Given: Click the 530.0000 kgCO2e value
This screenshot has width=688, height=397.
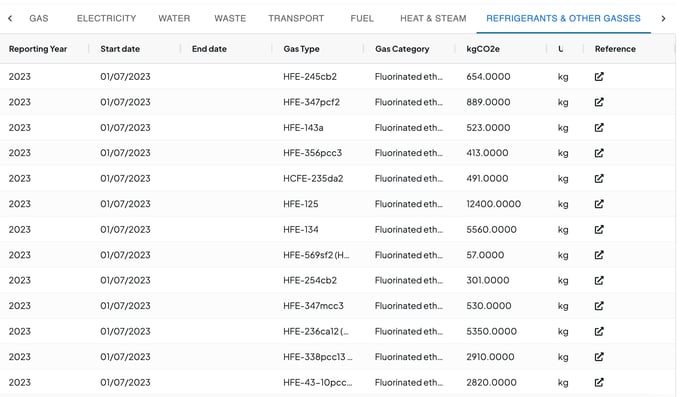Looking at the screenshot, I should coord(488,306).
